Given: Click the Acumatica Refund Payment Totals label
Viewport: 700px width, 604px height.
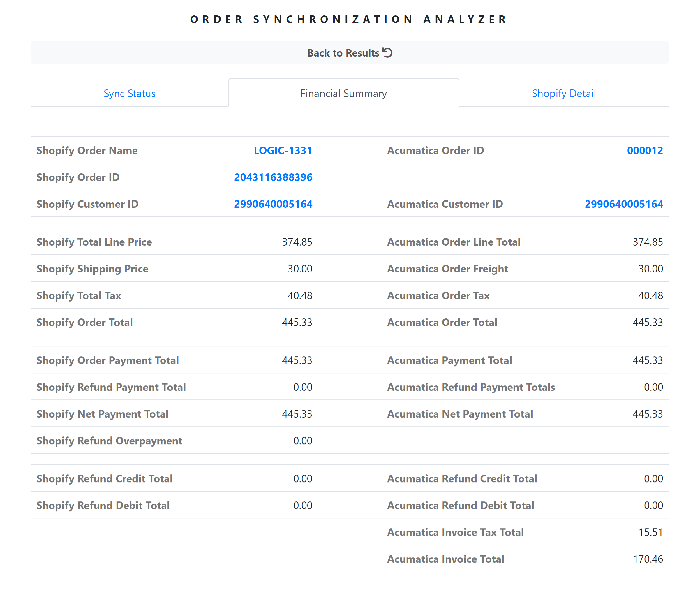Looking at the screenshot, I should [x=471, y=387].
